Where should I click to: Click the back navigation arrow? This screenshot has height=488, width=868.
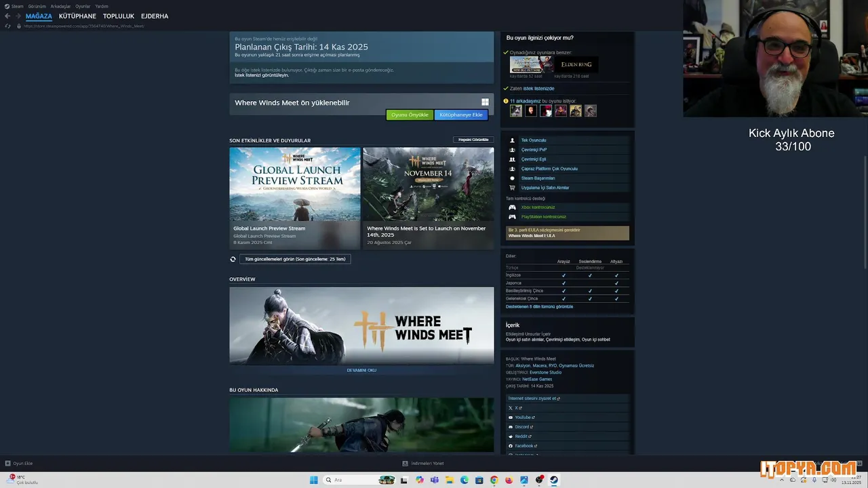7,16
